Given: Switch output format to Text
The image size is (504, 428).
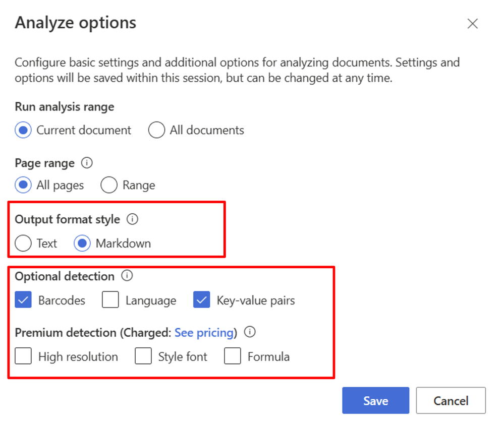Looking at the screenshot, I should [x=23, y=243].
